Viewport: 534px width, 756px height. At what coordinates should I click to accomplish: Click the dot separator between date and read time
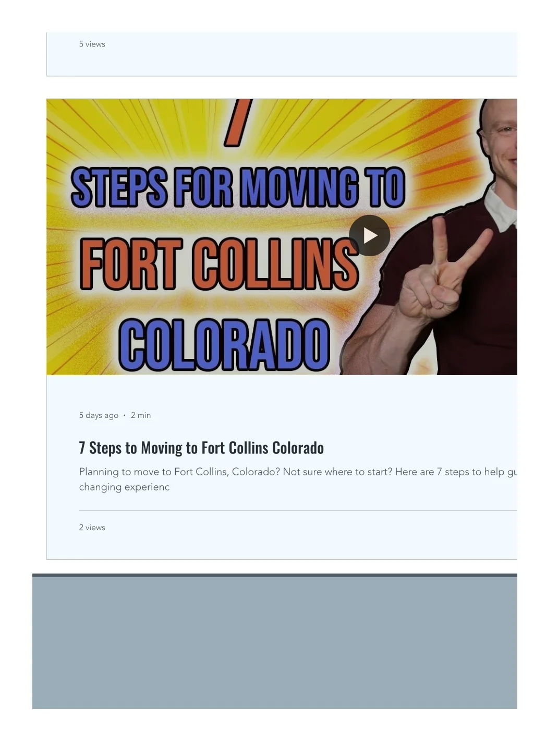[125, 415]
